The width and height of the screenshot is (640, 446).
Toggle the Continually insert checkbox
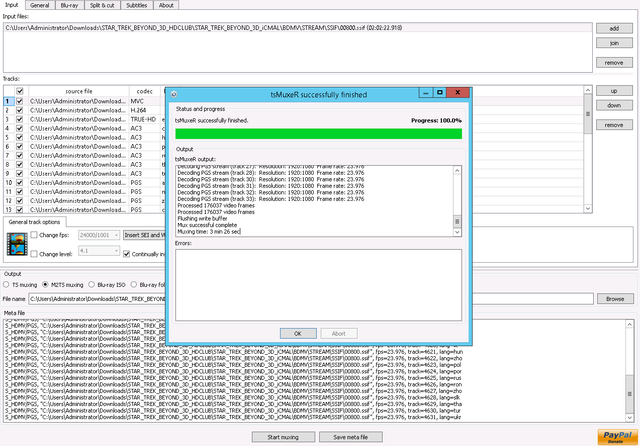click(127, 254)
